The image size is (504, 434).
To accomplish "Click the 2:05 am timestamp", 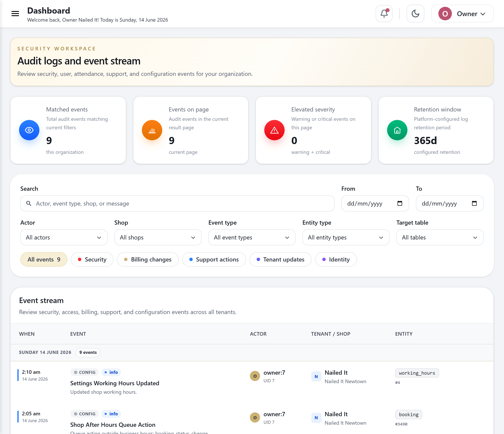I will [x=31, y=414].
